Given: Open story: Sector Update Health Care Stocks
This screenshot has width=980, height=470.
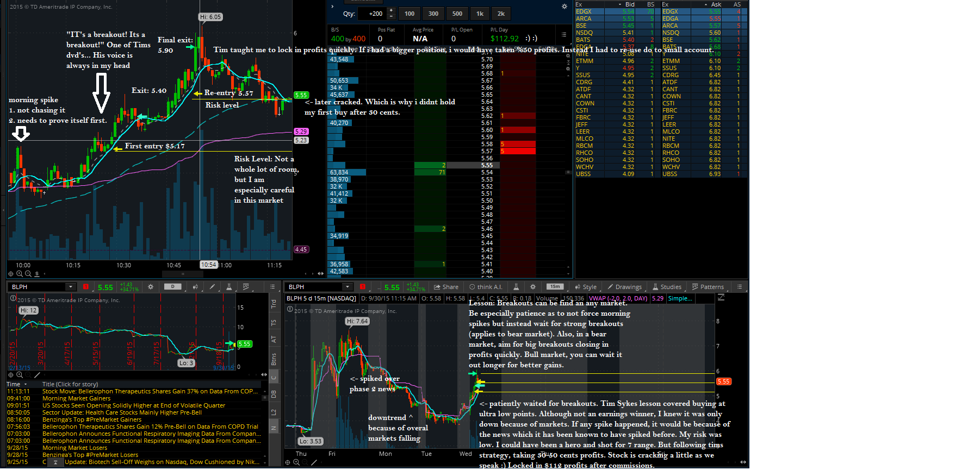Looking at the screenshot, I should (x=122, y=412).
